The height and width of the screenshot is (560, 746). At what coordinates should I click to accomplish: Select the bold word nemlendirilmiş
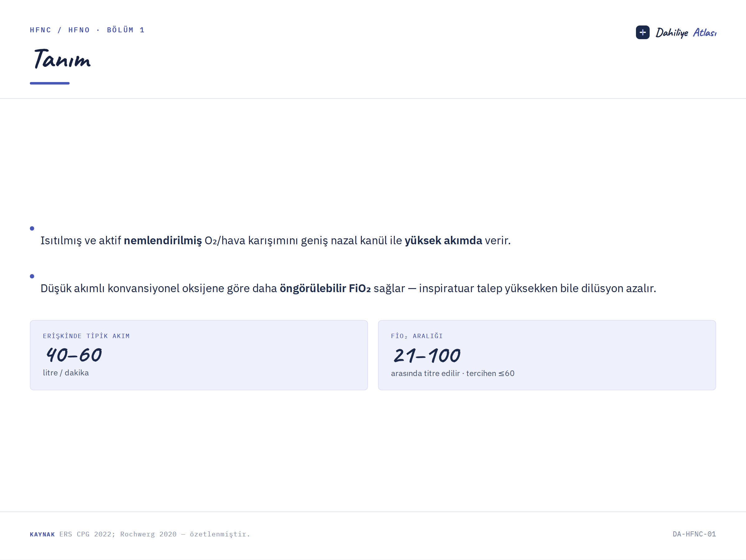point(163,241)
